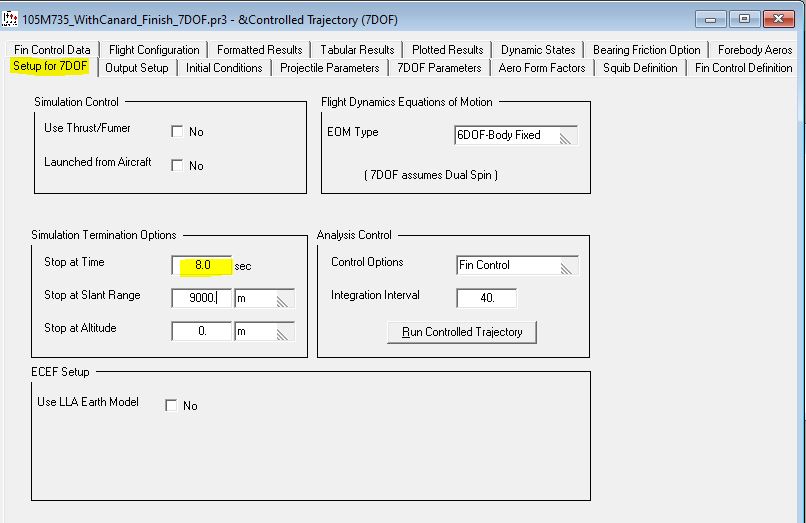Select the Integration Interval input box
Image resolution: width=806 pixels, height=523 pixels.
486,298
